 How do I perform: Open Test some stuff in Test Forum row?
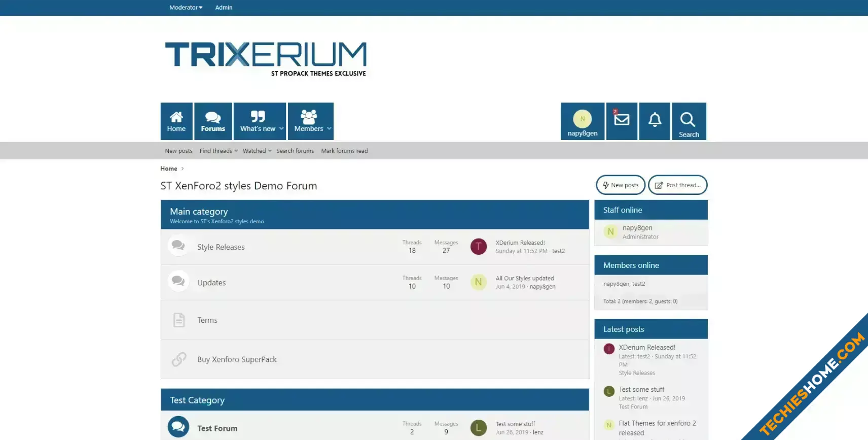pos(515,424)
